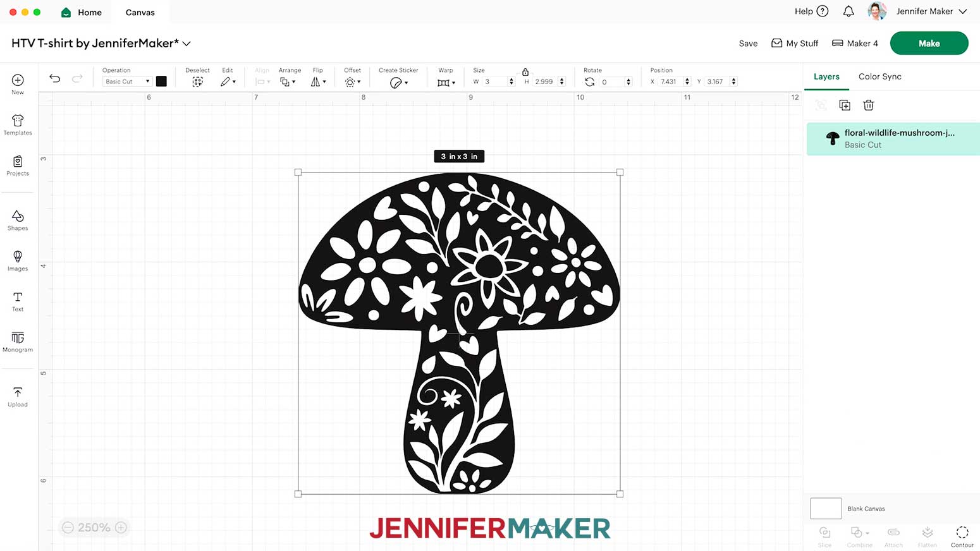Image resolution: width=980 pixels, height=551 pixels.
Task: Open Projects in the sidebar
Action: pyautogui.click(x=18, y=166)
